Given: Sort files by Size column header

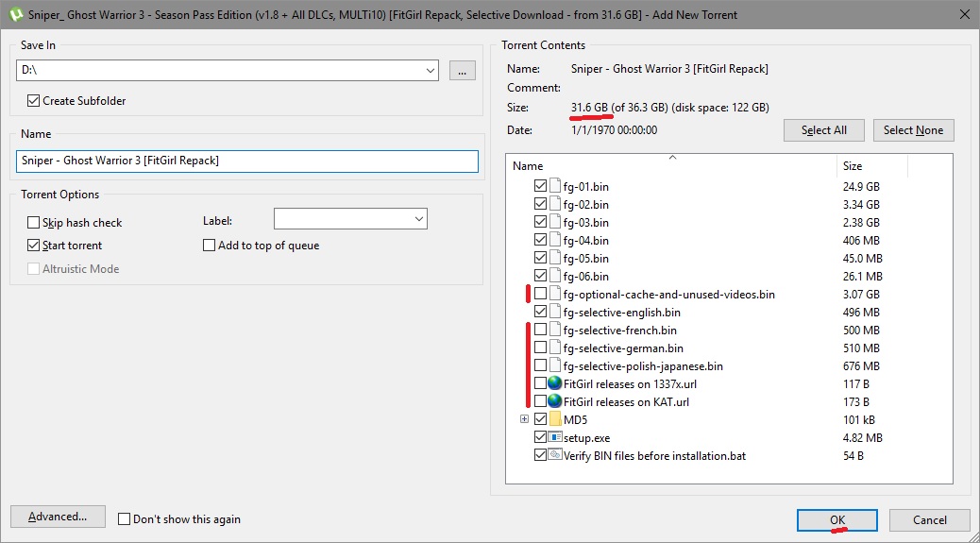Looking at the screenshot, I should click(x=871, y=165).
